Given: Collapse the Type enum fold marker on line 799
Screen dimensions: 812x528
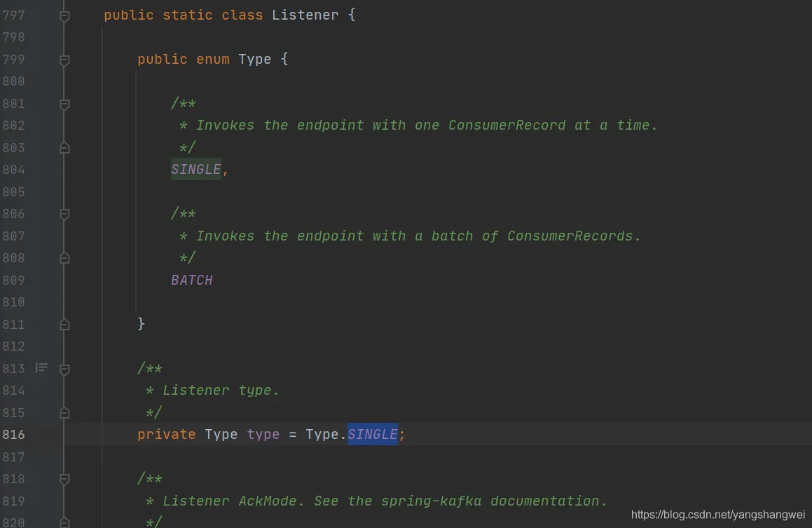Looking at the screenshot, I should pyautogui.click(x=64, y=60).
